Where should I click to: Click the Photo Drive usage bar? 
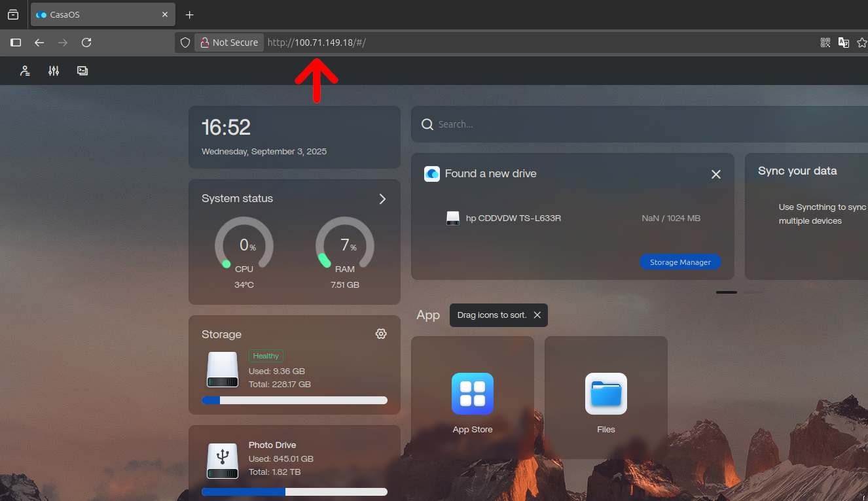294,492
